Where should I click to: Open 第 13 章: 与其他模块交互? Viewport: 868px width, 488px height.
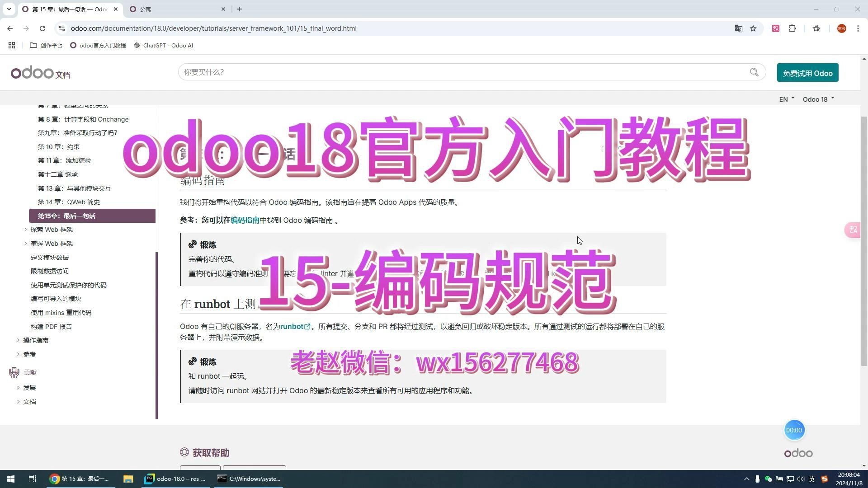pos(74,188)
